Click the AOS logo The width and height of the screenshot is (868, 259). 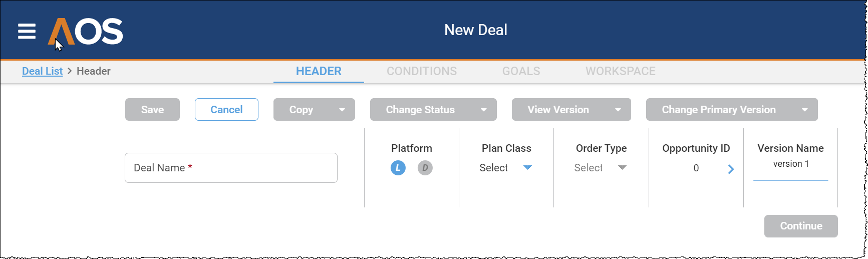tap(85, 32)
